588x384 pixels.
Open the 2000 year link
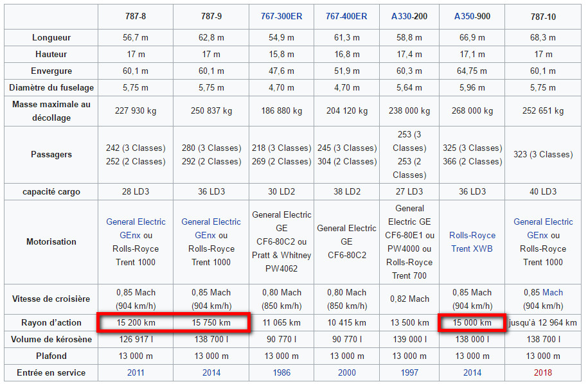[346, 372]
